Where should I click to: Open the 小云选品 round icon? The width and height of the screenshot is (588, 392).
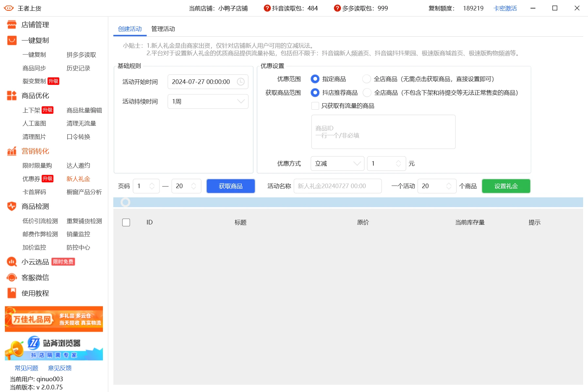(x=12, y=262)
